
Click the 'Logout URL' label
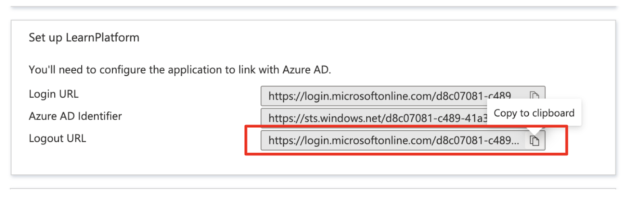pyautogui.click(x=58, y=138)
